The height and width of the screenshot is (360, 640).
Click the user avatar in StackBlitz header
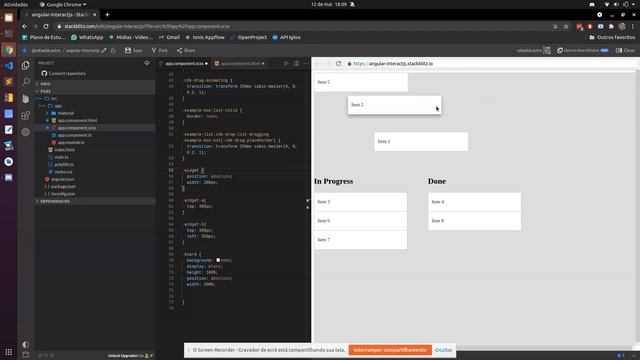(547, 50)
